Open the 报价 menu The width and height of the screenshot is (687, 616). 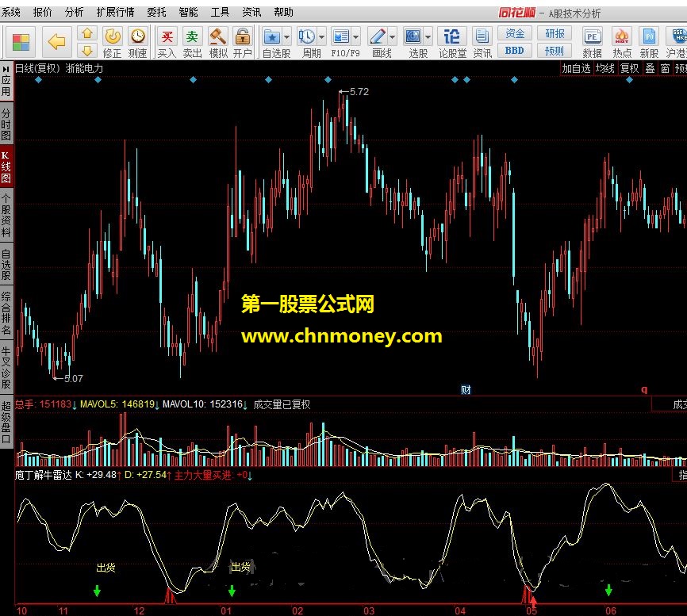tap(43, 12)
